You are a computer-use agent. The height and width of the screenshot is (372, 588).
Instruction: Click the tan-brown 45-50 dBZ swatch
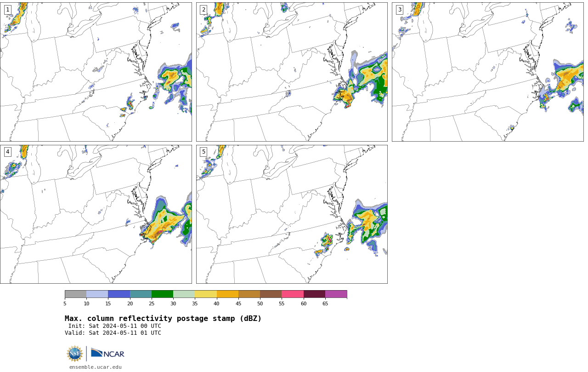pos(249,294)
